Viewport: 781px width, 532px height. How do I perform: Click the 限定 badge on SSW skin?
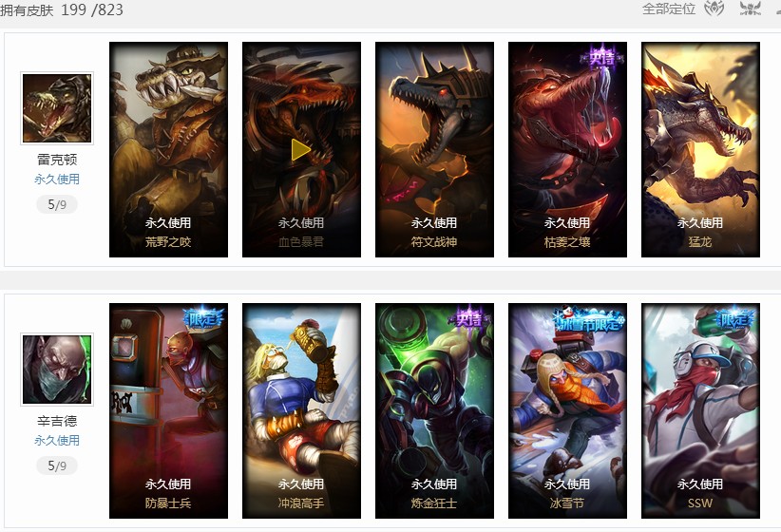click(734, 319)
